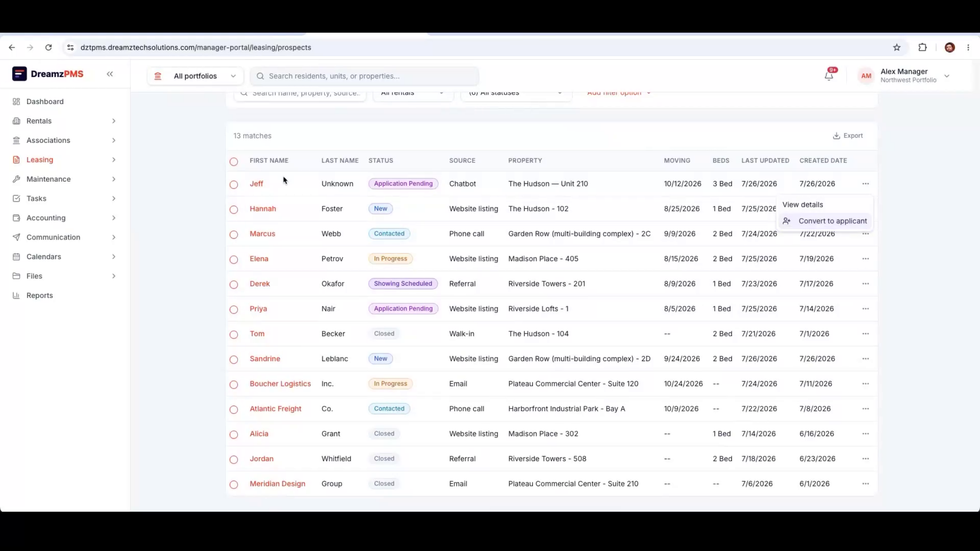The image size is (980, 551).
Task: Toggle select-all circle in table header
Action: click(234, 162)
